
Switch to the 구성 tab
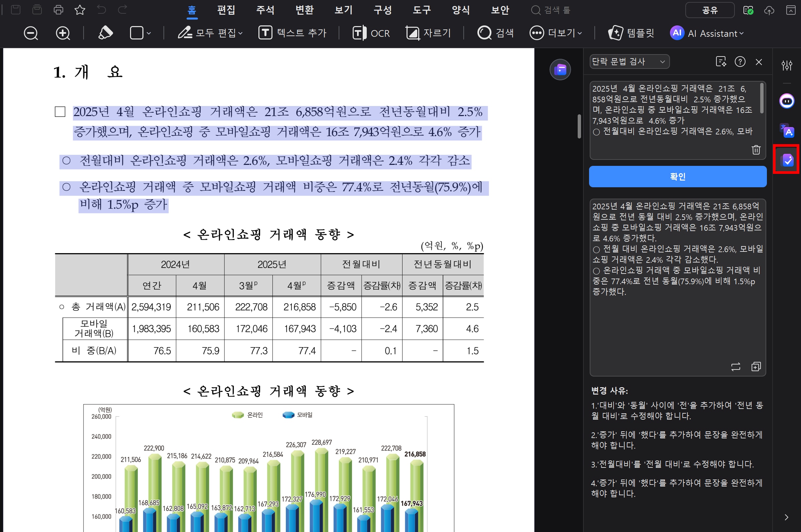click(382, 10)
